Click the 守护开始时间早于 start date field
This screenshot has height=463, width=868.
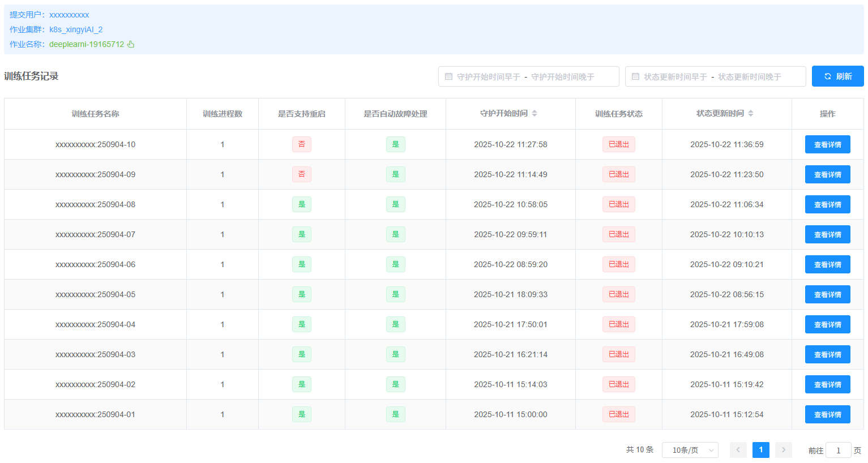[488, 76]
